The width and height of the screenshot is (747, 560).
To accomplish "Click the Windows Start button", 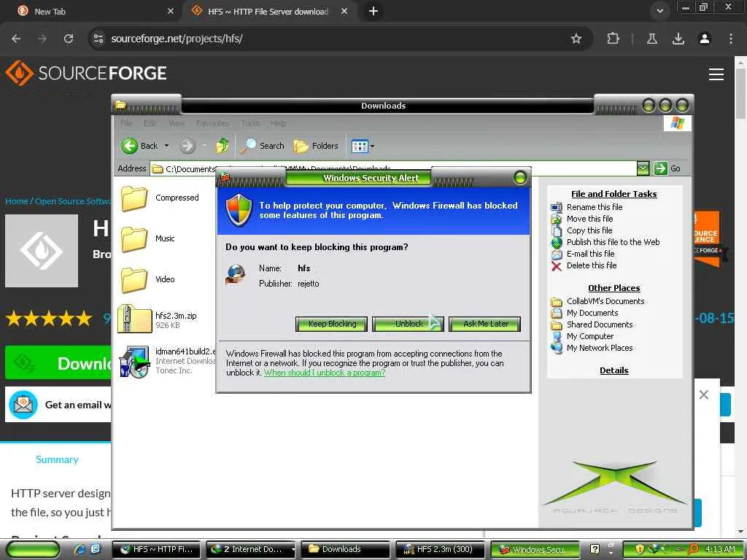I will click(33, 550).
